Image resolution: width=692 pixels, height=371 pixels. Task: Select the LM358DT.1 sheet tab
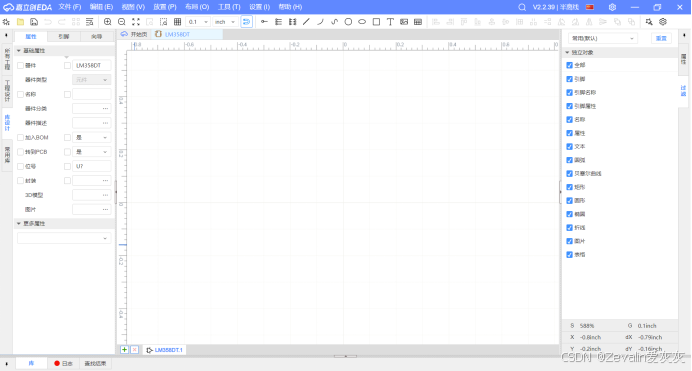(x=165, y=350)
